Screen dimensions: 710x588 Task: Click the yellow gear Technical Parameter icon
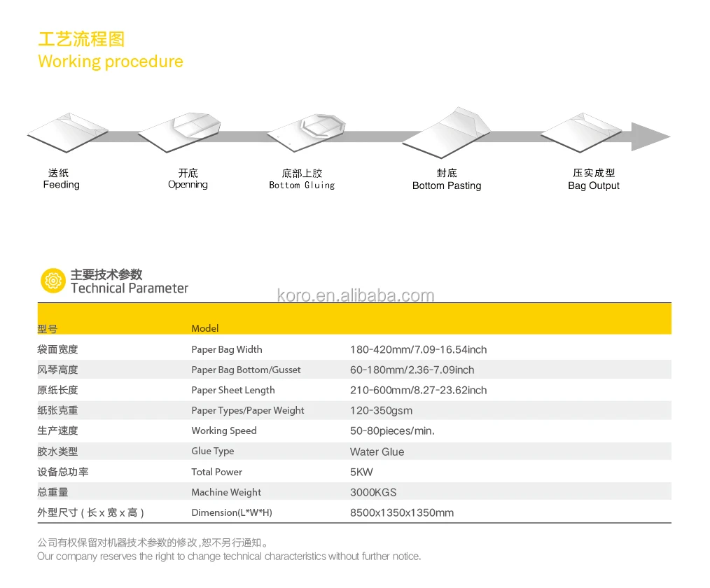pos(52,281)
